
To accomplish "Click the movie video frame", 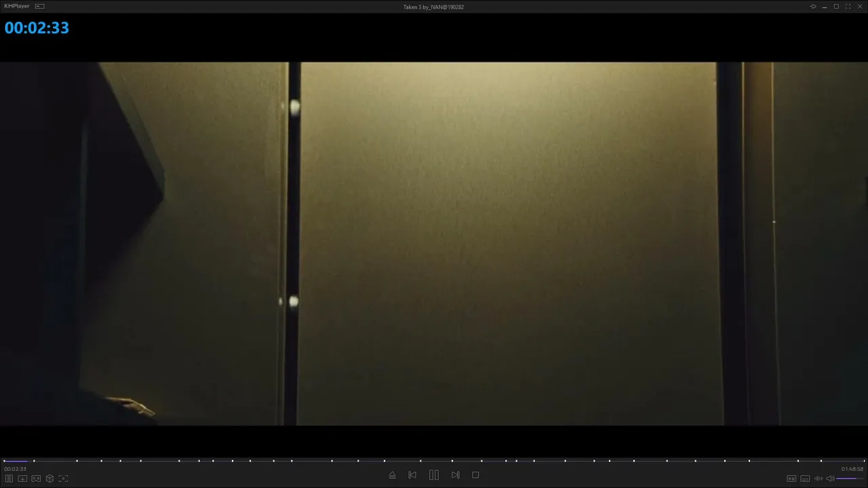I will pos(434,243).
